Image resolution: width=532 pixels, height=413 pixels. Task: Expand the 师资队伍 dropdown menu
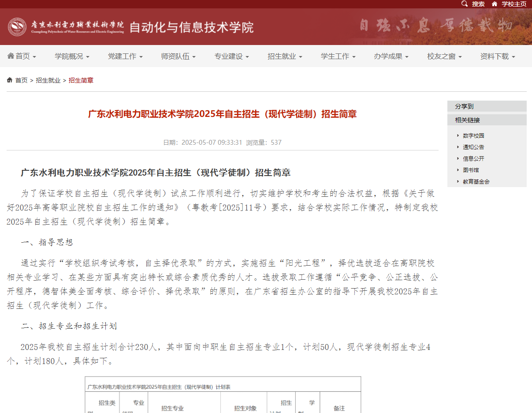[175, 56]
